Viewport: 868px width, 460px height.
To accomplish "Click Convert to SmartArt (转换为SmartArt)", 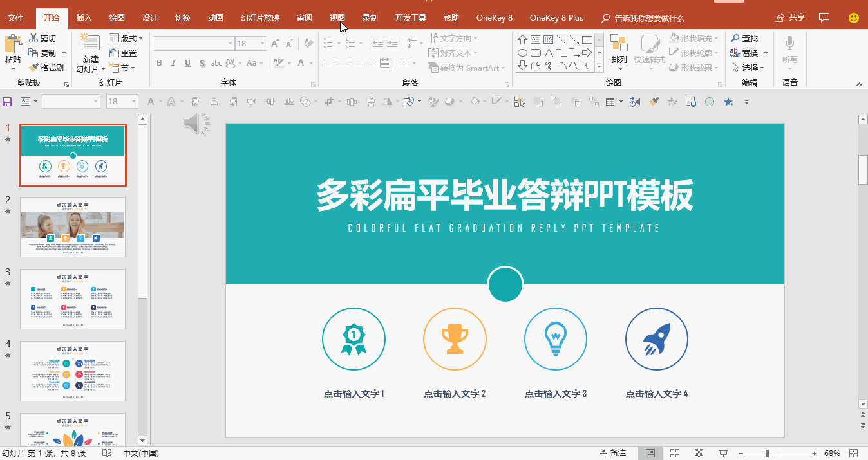I will [x=467, y=68].
